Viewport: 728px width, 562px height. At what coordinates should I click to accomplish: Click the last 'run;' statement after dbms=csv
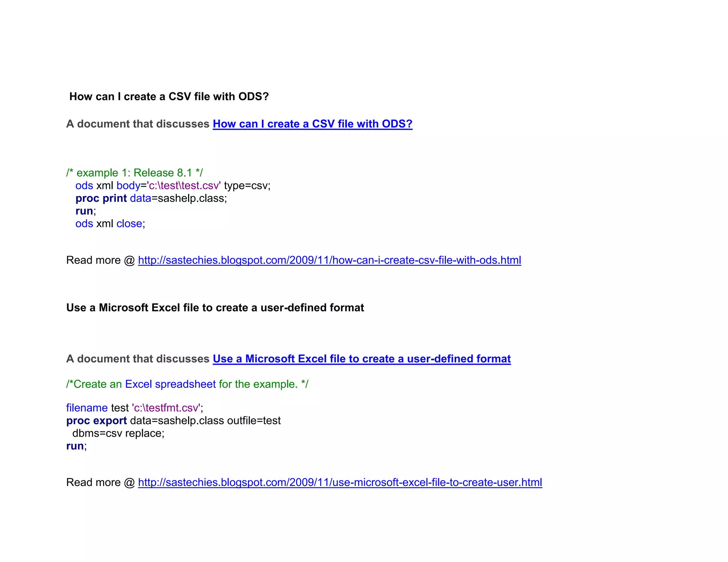coord(76,446)
